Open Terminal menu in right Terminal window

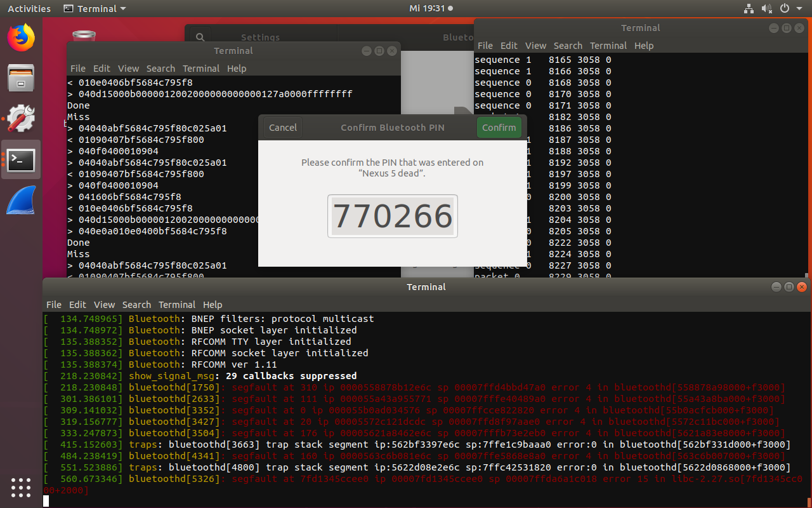click(x=608, y=46)
